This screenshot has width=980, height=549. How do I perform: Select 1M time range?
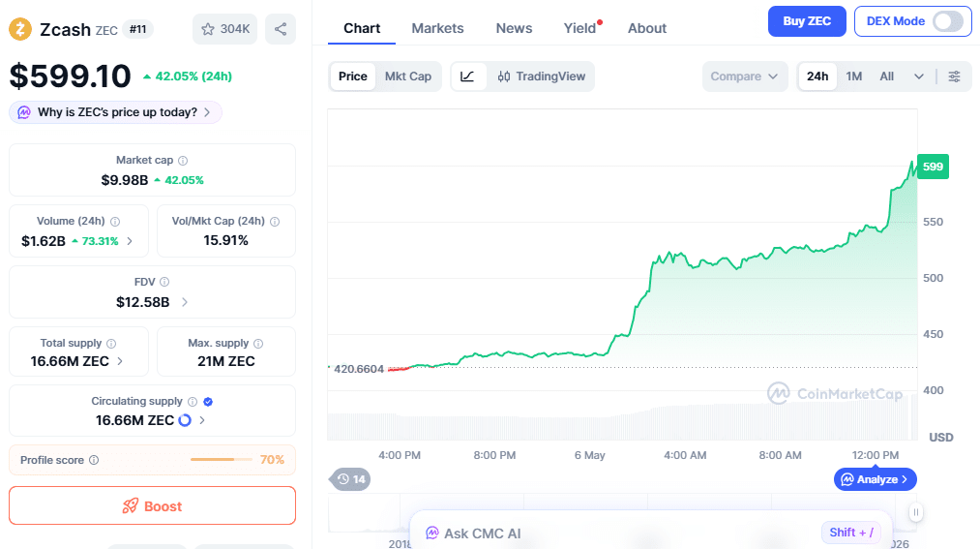coord(853,76)
